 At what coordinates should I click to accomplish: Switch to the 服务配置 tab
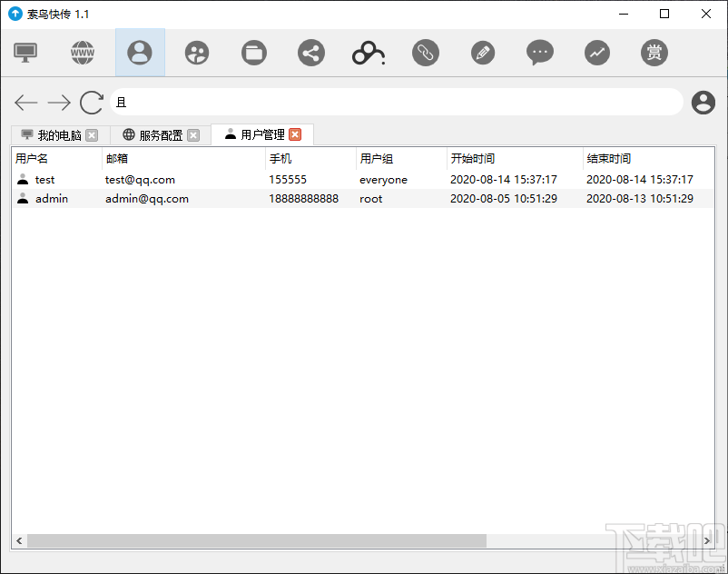click(161, 135)
